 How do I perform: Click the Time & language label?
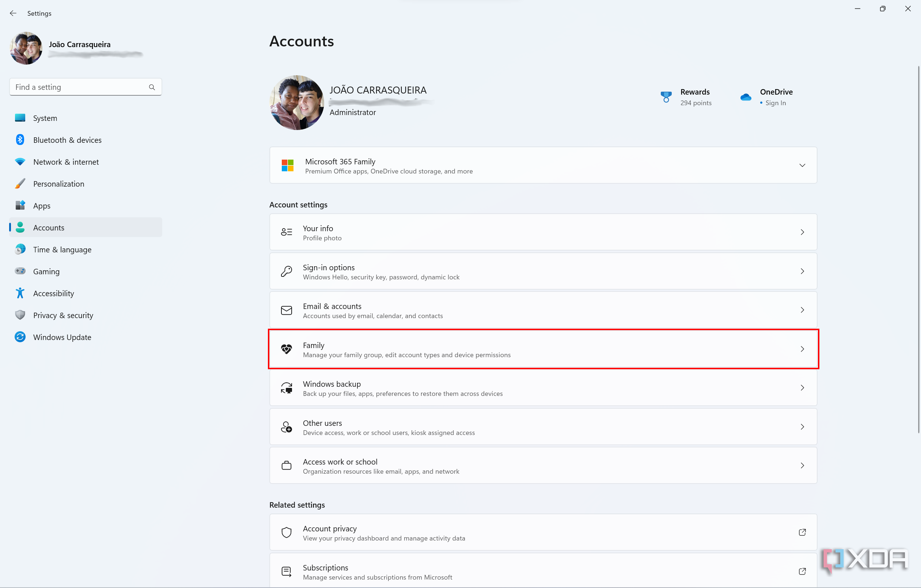(62, 249)
